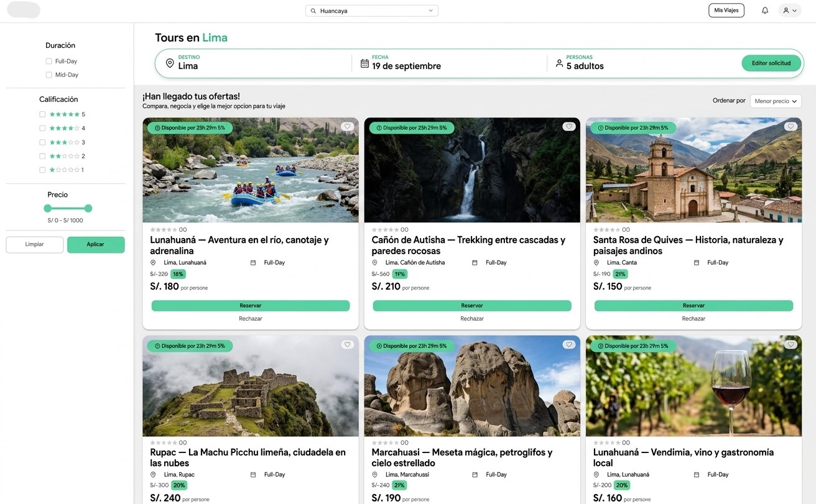
Task: Check the 1-star rating filter
Action: 42,170
